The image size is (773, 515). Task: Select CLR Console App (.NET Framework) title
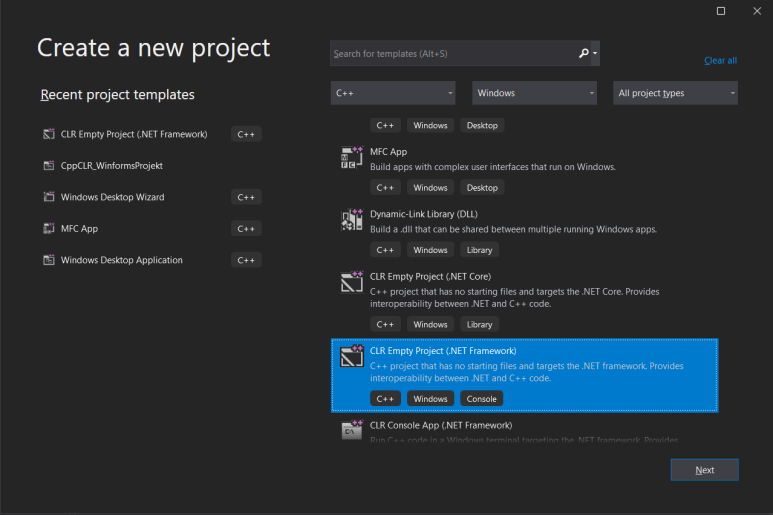pyautogui.click(x=441, y=425)
